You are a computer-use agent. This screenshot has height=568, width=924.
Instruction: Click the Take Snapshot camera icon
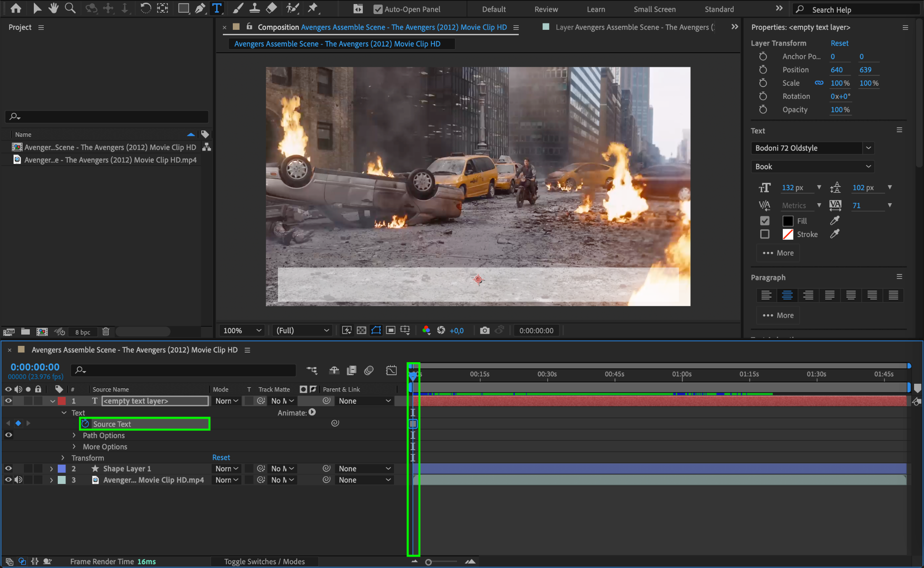click(x=485, y=331)
